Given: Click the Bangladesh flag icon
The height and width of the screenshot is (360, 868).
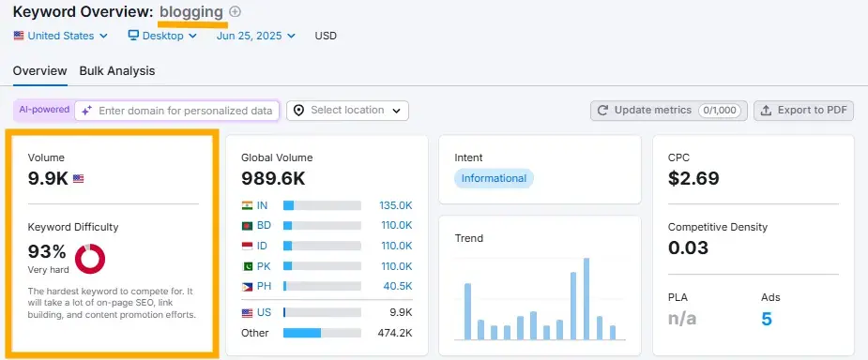Looking at the screenshot, I should (x=247, y=226).
